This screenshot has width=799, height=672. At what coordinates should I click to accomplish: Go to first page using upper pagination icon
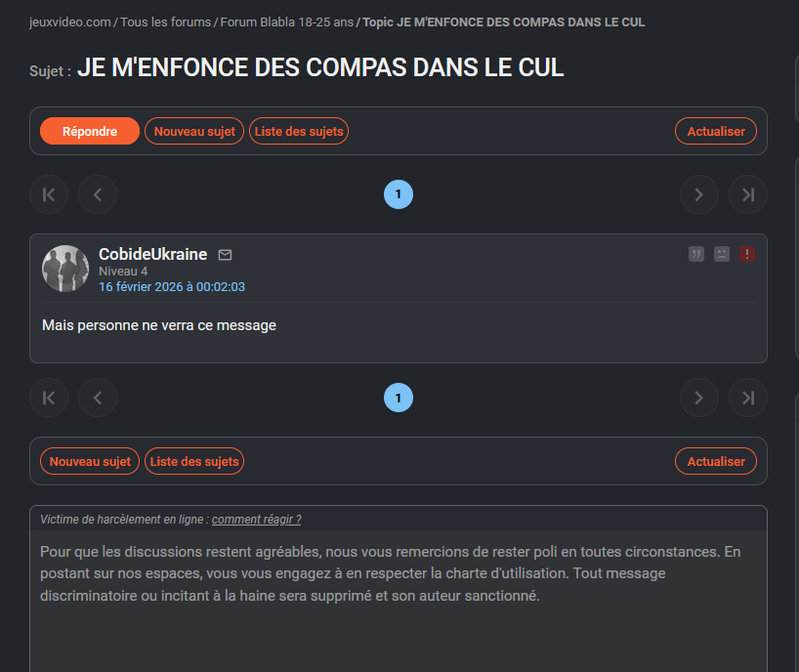(49, 194)
